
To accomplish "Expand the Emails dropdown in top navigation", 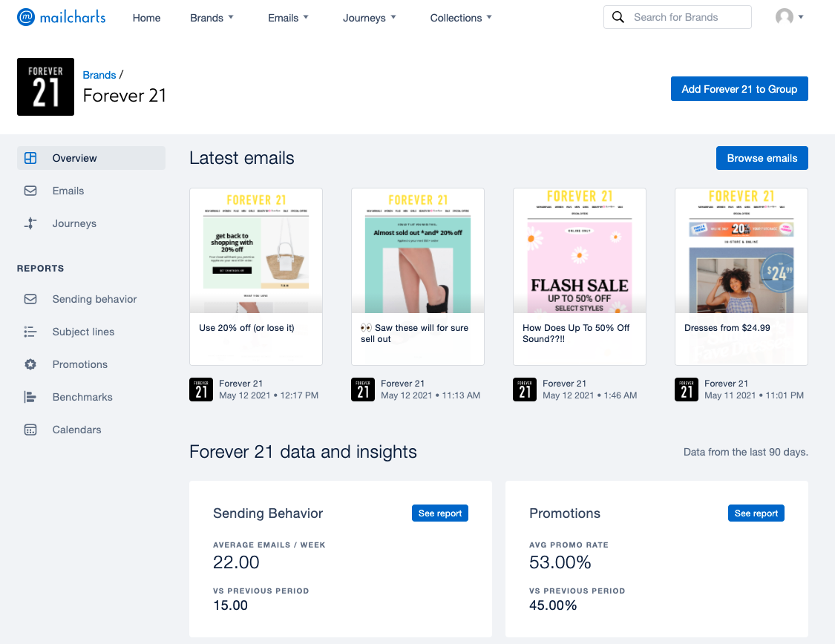I will click(x=288, y=18).
